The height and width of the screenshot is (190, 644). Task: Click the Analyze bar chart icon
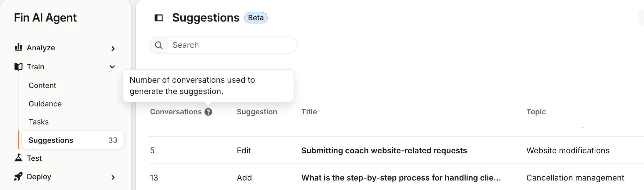coord(18,47)
